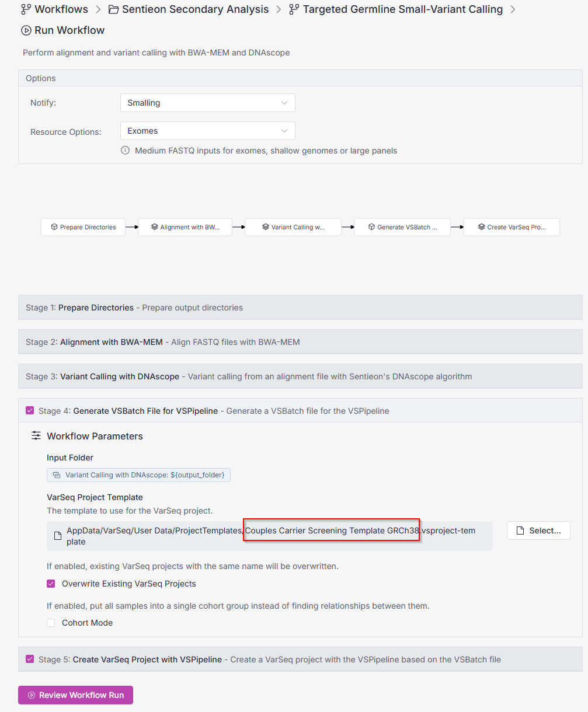Expand Stage 3 Variant Calling with DNAscope
The image size is (588, 712).
(x=300, y=376)
